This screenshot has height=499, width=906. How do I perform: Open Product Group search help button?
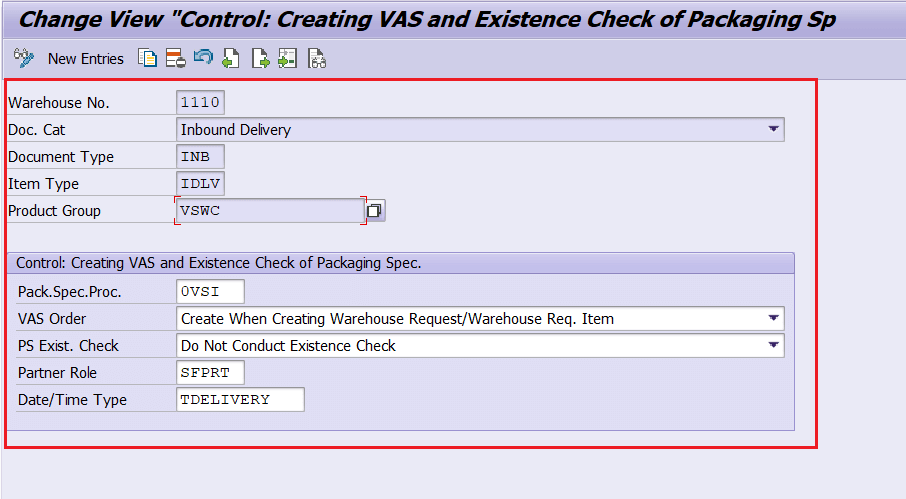pyautogui.click(x=375, y=211)
